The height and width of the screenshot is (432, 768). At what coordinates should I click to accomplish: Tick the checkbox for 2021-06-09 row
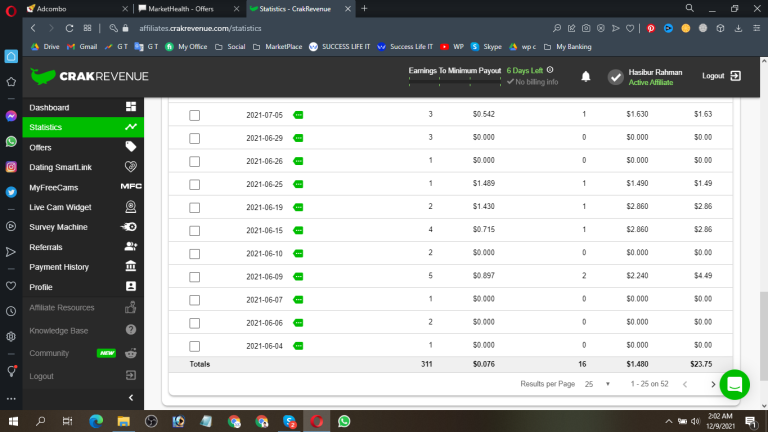(194, 277)
